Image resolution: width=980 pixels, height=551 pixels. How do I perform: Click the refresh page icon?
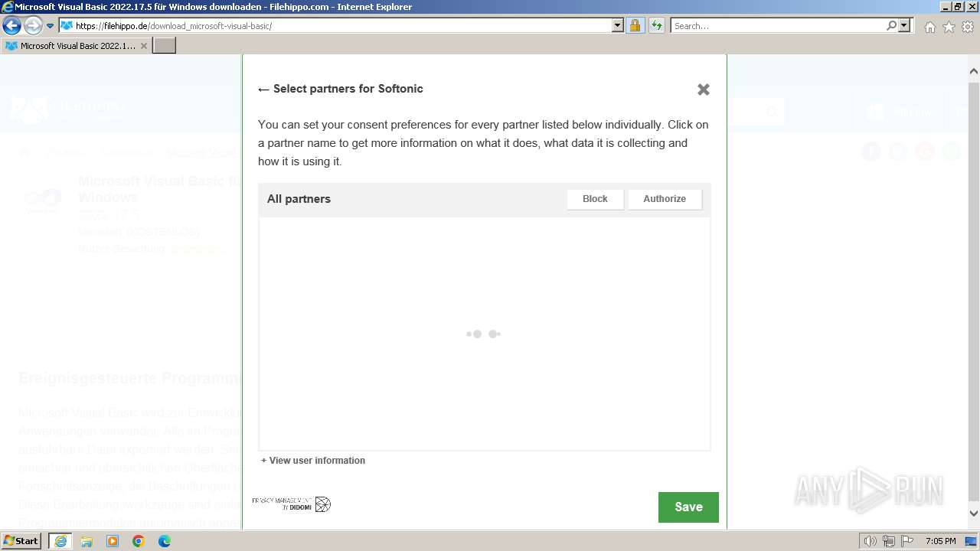pyautogui.click(x=656, y=25)
